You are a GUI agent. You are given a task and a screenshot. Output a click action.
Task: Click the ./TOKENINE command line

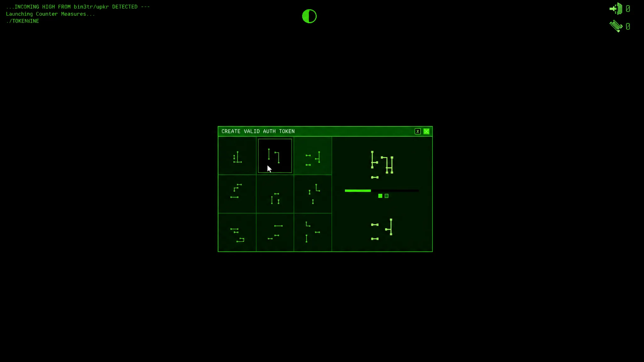(23, 21)
